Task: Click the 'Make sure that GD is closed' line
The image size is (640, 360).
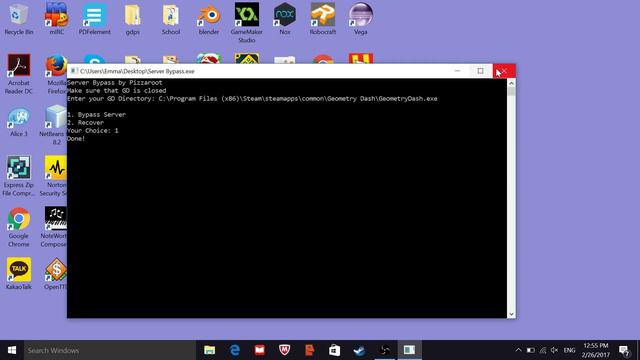Action: pyautogui.click(x=117, y=91)
